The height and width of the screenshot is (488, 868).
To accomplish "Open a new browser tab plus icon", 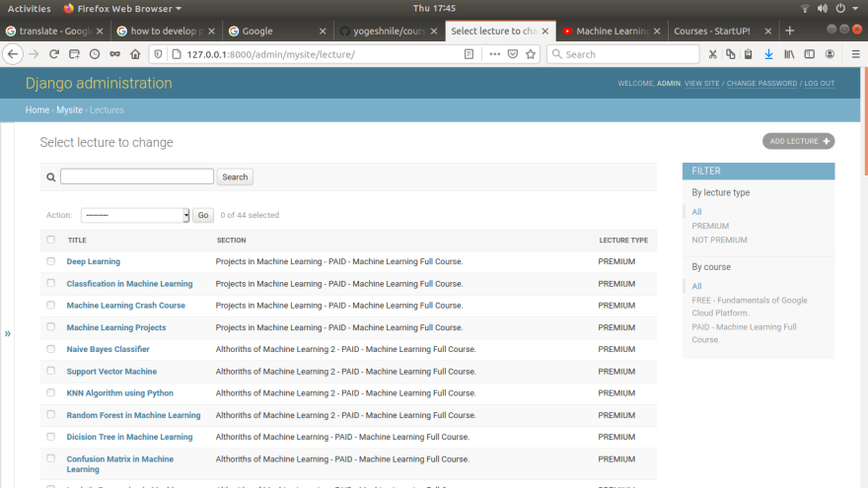I will pyautogui.click(x=789, y=31).
